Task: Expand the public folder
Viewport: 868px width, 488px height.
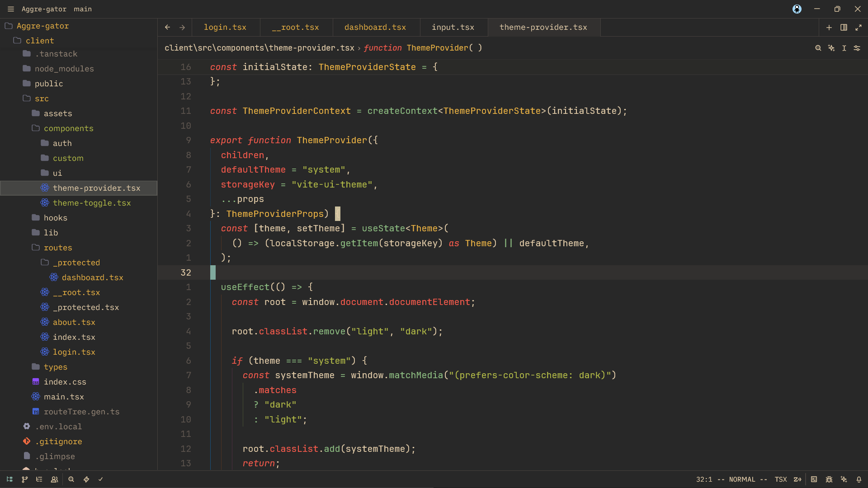Action: (79, 84)
